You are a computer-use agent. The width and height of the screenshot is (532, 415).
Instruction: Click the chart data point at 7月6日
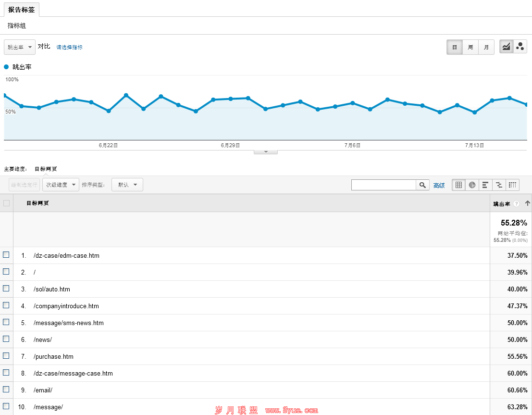pos(353,103)
